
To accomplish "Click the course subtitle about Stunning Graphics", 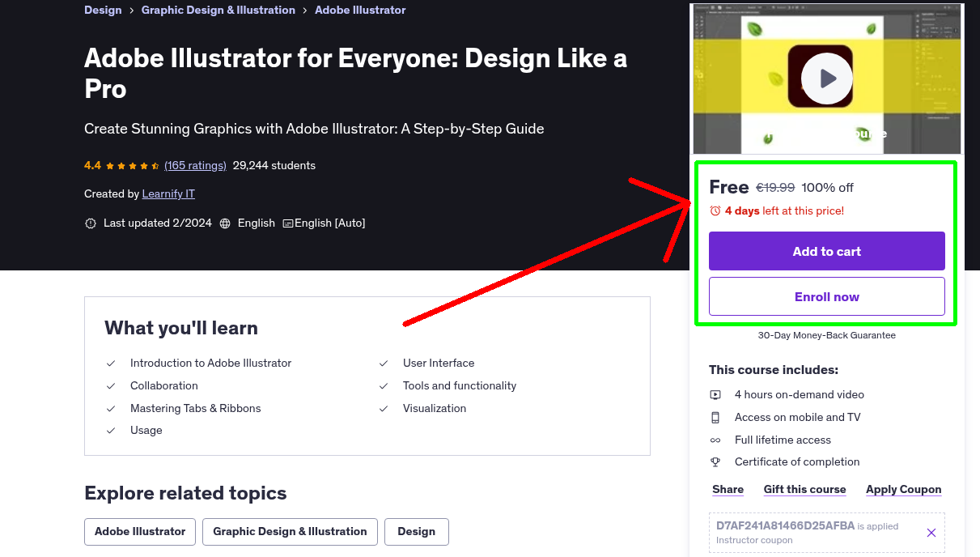I will (314, 129).
